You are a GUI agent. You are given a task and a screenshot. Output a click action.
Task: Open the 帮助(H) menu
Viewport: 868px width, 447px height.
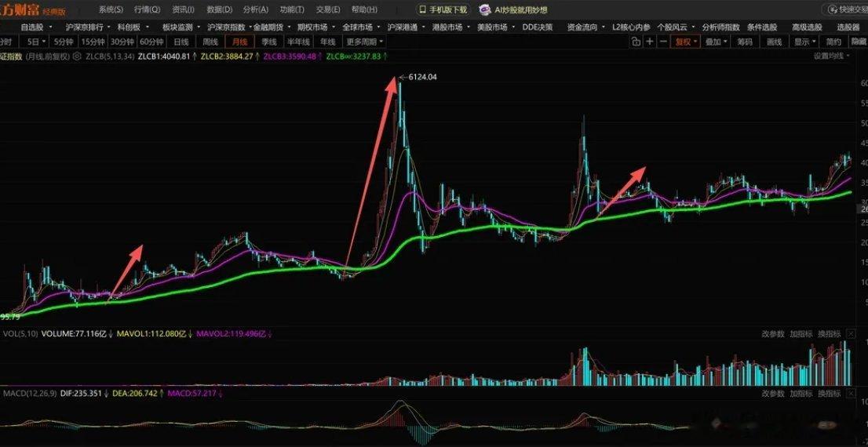[x=364, y=9]
